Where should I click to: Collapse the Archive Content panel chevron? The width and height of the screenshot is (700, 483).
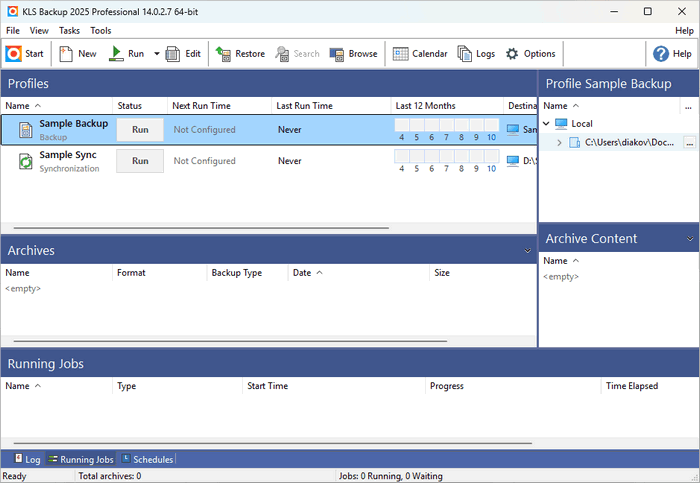[690, 239]
